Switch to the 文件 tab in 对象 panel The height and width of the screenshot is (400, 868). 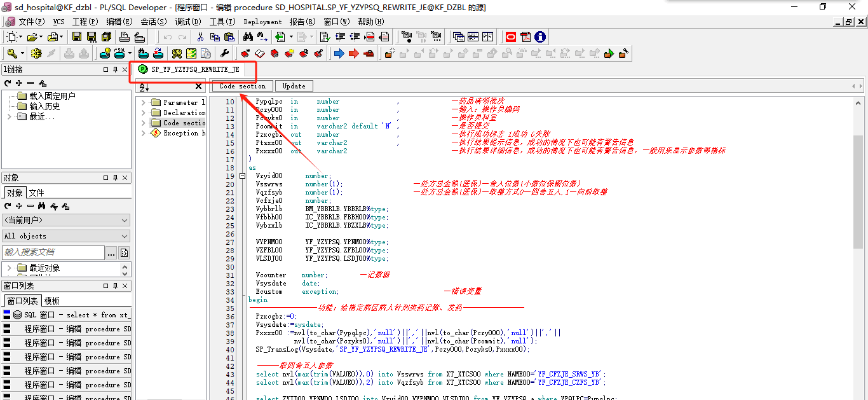pos(36,193)
